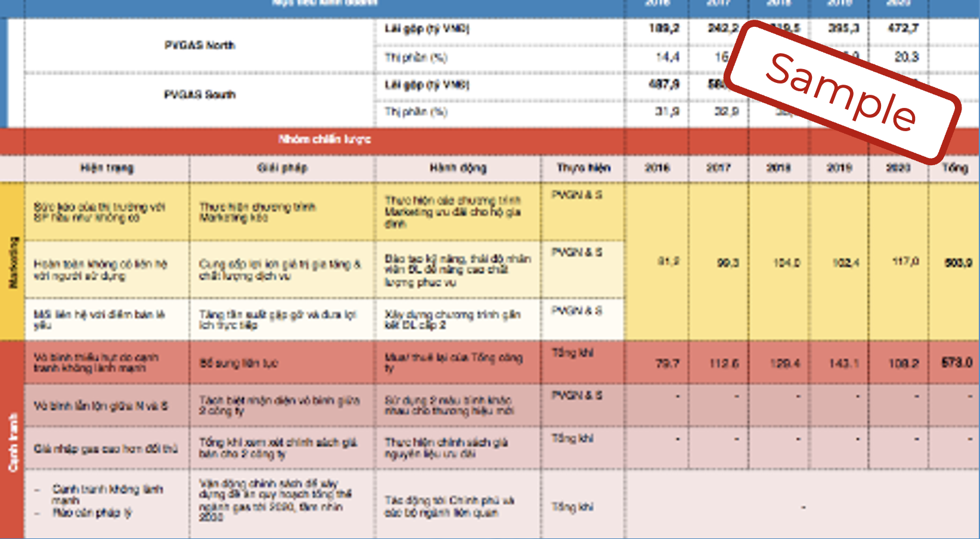Click the red Sample stamp
The width and height of the screenshot is (980, 539).
tap(842, 92)
